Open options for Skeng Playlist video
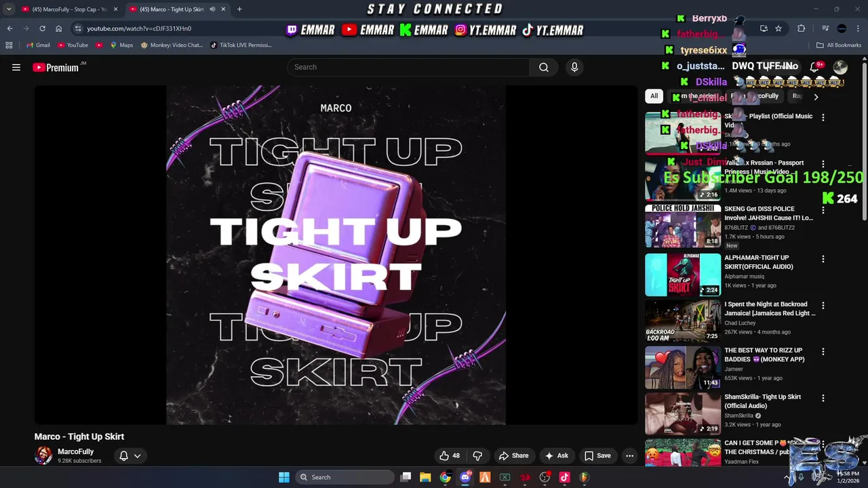Viewport: 868px width, 488px height. 823,117
